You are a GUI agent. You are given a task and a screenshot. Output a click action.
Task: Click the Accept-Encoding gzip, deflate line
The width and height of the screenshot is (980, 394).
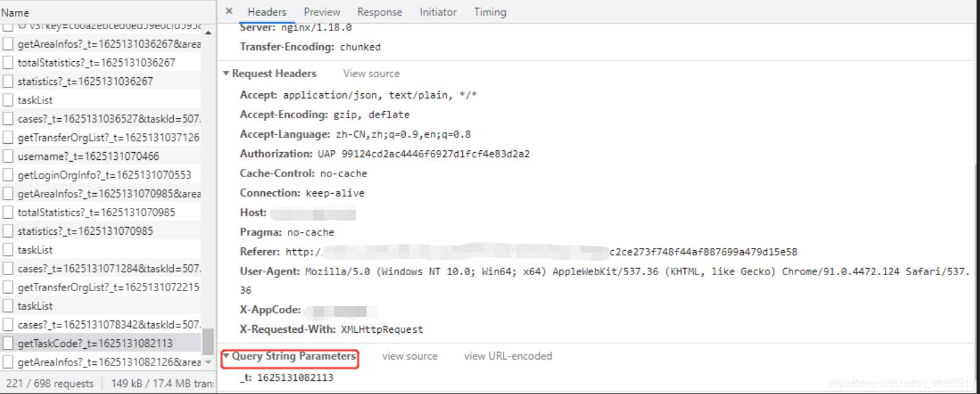tap(325, 115)
